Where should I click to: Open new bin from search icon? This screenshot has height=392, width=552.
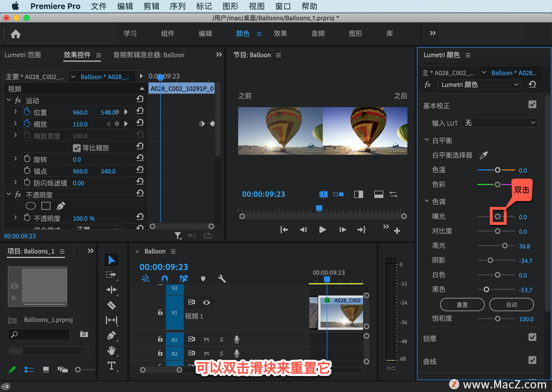[84, 334]
